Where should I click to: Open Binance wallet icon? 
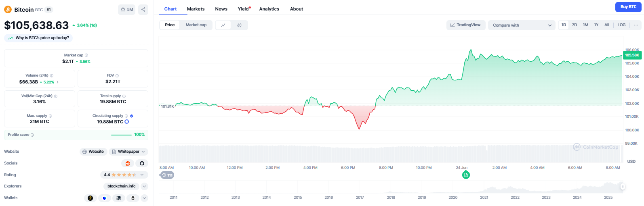pos(90,198)
